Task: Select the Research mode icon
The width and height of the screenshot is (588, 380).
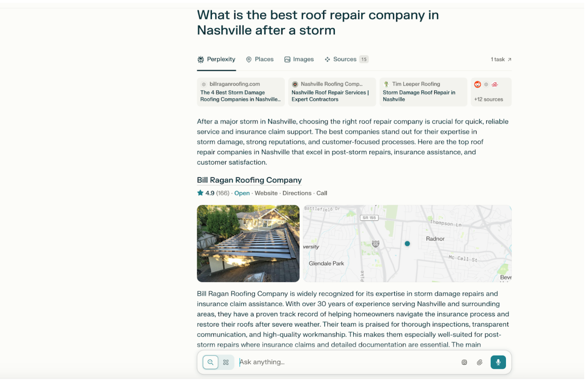Action: click(226, 362)
